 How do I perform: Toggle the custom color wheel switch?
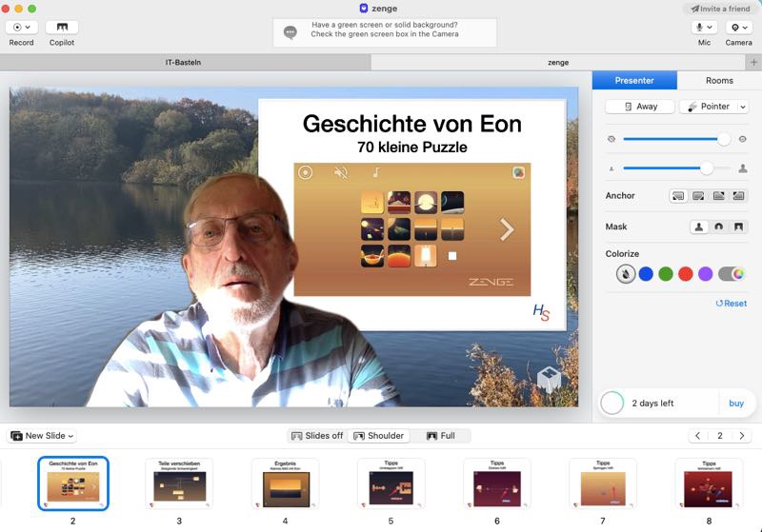pos(732,274)
